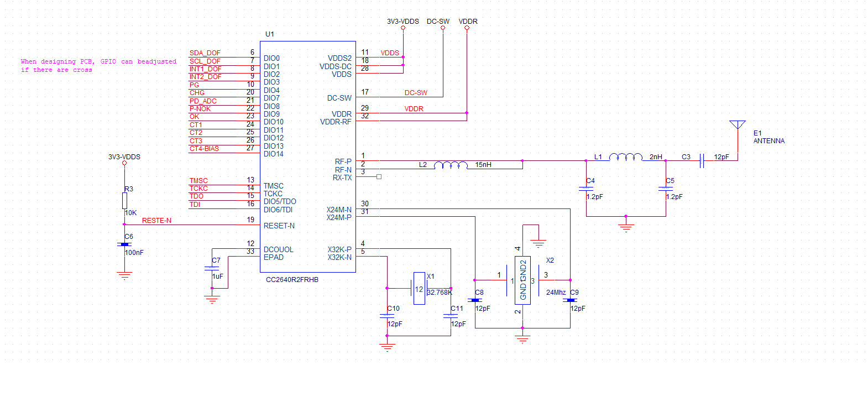
Task: Click the ground symbol below capacitor C6
Action: pos(124,275)
